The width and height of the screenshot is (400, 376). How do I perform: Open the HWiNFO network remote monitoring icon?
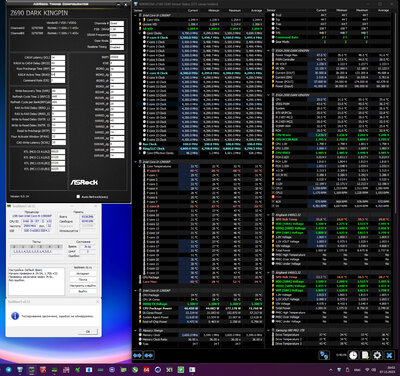click(x=324, y=355)
